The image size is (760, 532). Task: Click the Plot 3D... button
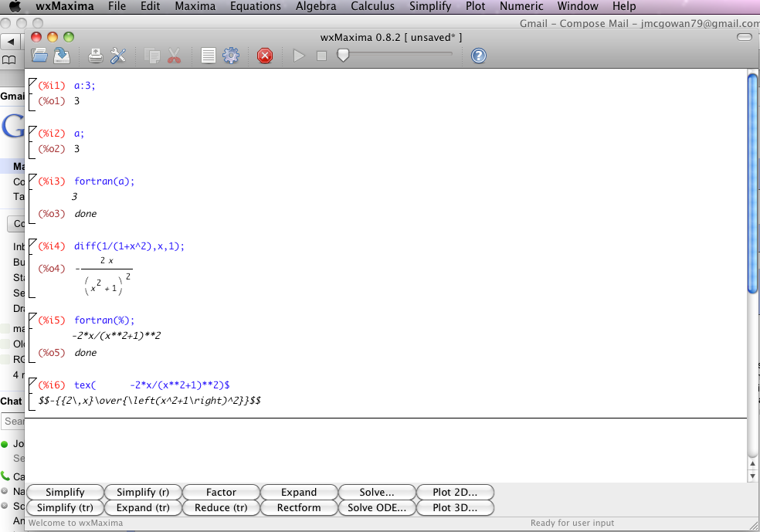(x=455, y=508)
